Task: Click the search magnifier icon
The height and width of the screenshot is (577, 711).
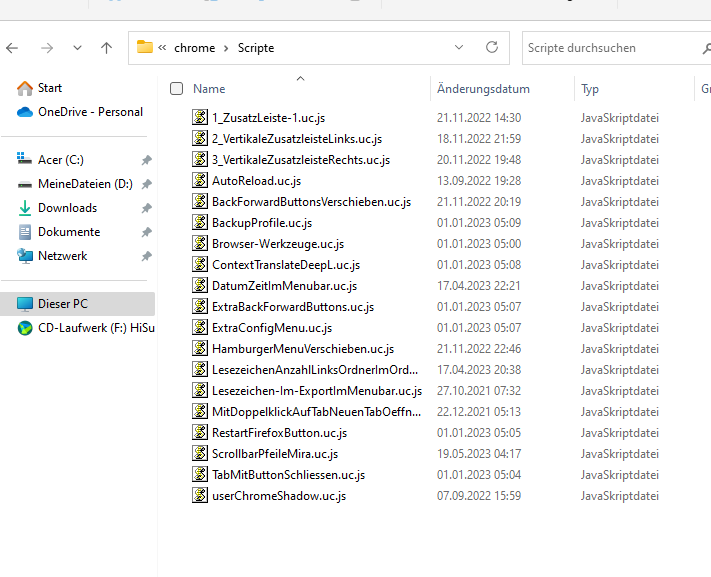Action: coord(706,48)
